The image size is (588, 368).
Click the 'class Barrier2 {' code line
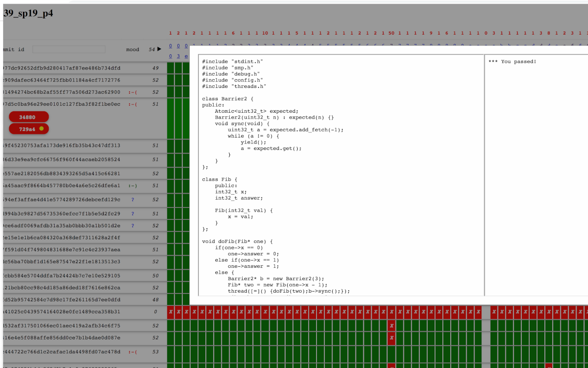pos(228,98)
